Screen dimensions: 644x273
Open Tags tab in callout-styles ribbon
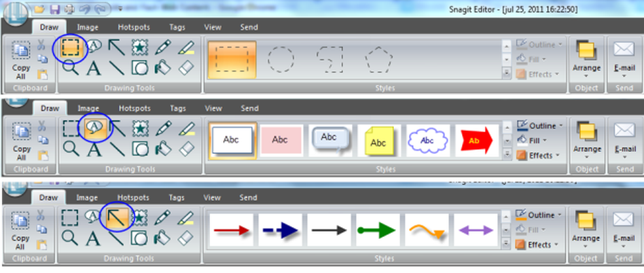178,109
